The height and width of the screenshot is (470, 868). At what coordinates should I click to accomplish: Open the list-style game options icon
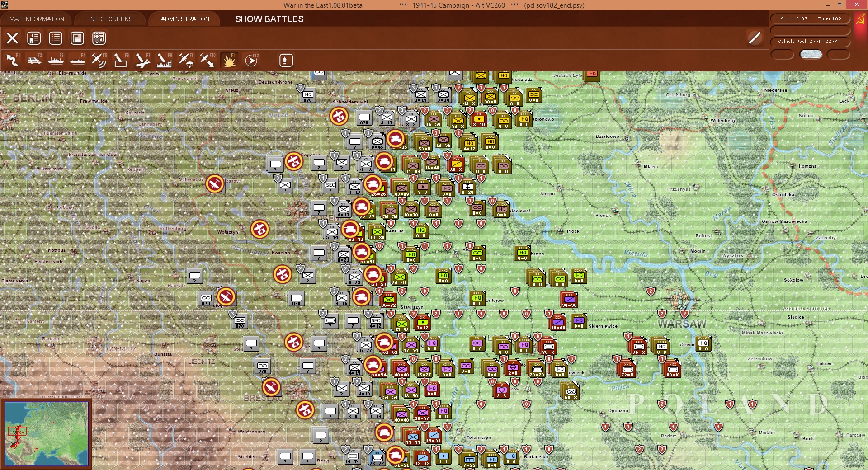[56, 38]
